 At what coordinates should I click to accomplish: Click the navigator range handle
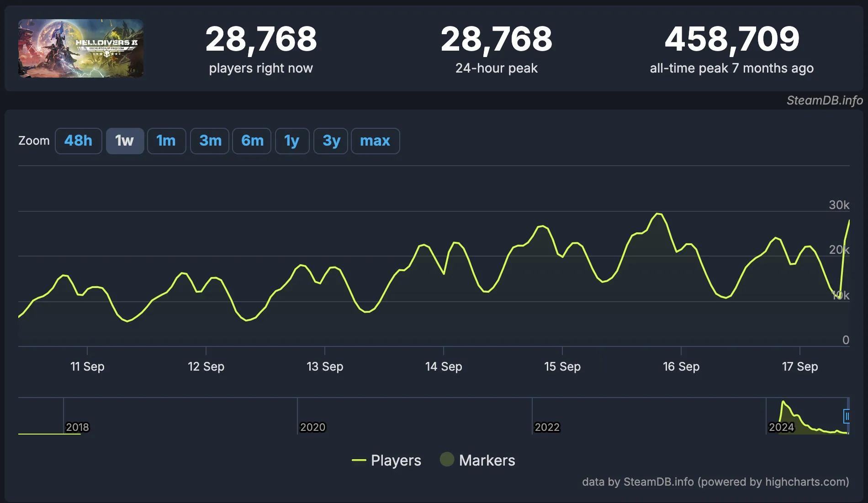tap(847, 416)
